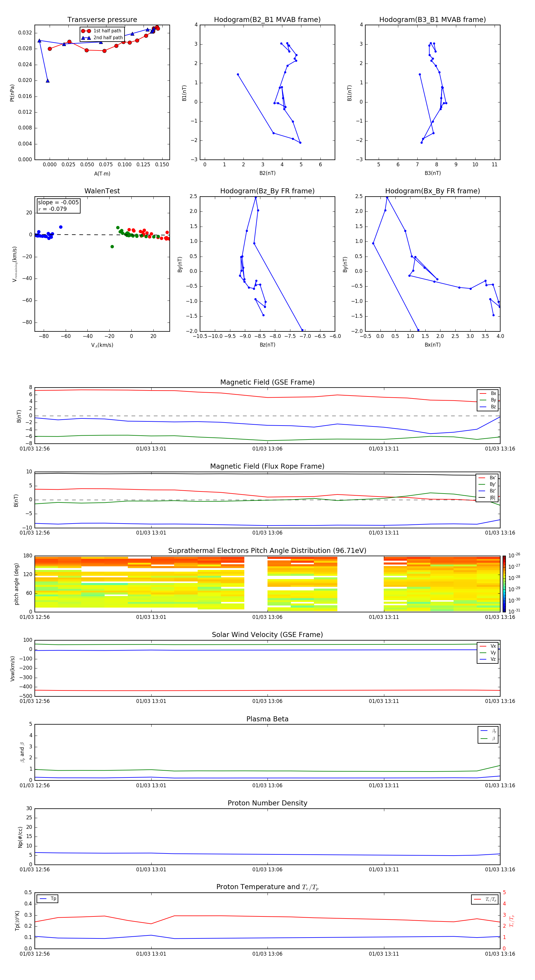
Task: Click the 'Hodogram(Bz_By FR frame)' title
Action: tap(267, 191)
